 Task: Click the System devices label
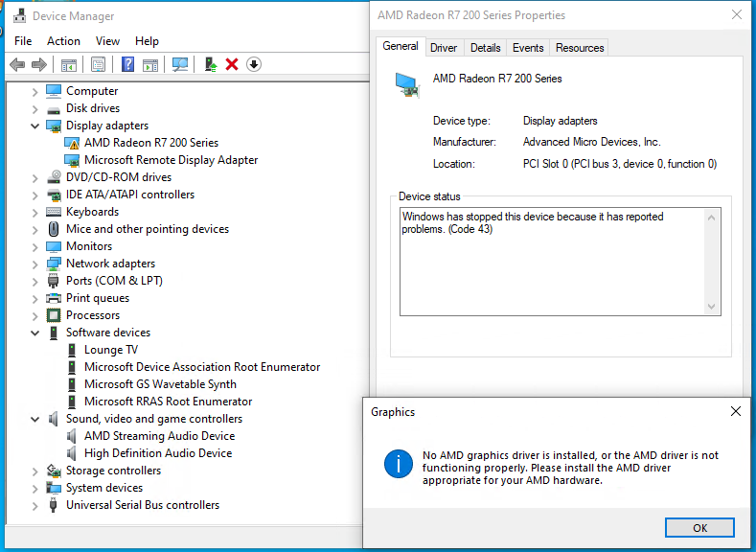click(x=104, y=488)
